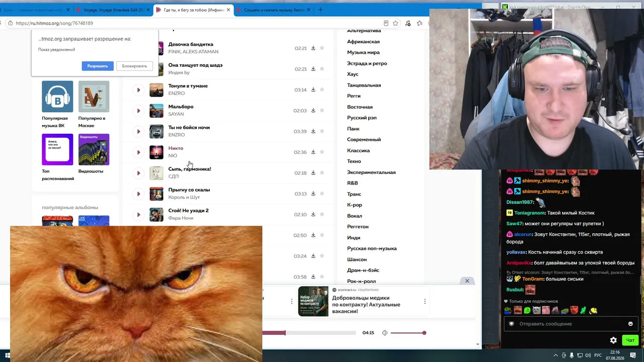Open options menu for Добровольцы медики ad
Viewport: 644px width, 362px height.
pyautogui.click(x=425, y=302)
